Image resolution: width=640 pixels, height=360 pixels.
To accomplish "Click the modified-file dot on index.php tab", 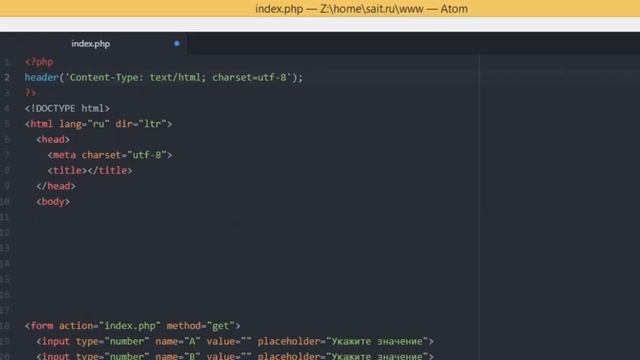I will 177,43.
